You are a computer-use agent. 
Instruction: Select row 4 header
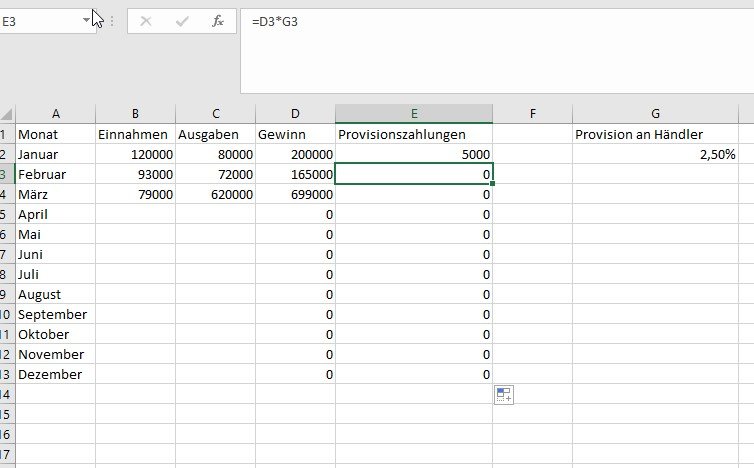click(7, 194)
